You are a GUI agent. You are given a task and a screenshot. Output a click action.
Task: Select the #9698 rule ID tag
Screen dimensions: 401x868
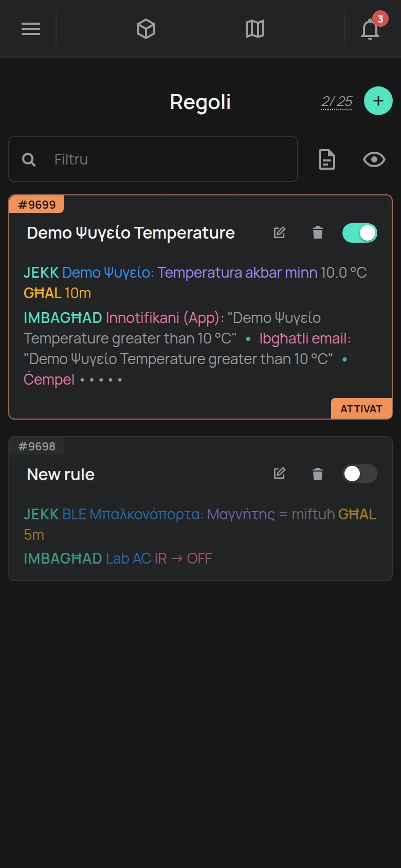click(x=37, y=446)
